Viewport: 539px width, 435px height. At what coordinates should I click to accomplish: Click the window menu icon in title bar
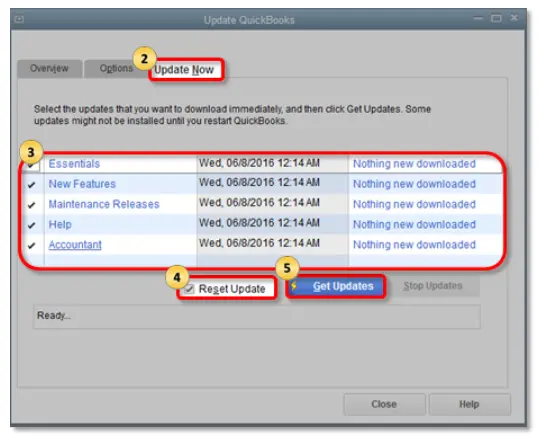pyautogui.click(x=19, y=19)
